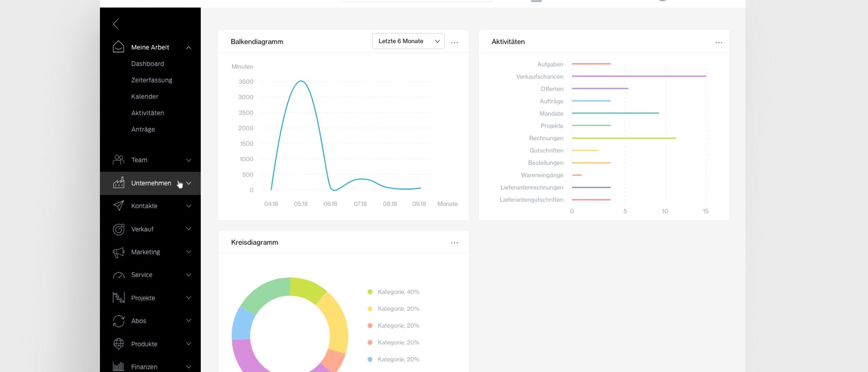Viewport: 868px width, 372px height.
Task: Open Aktivitäten in the sidebar
Action: [148, 113]
